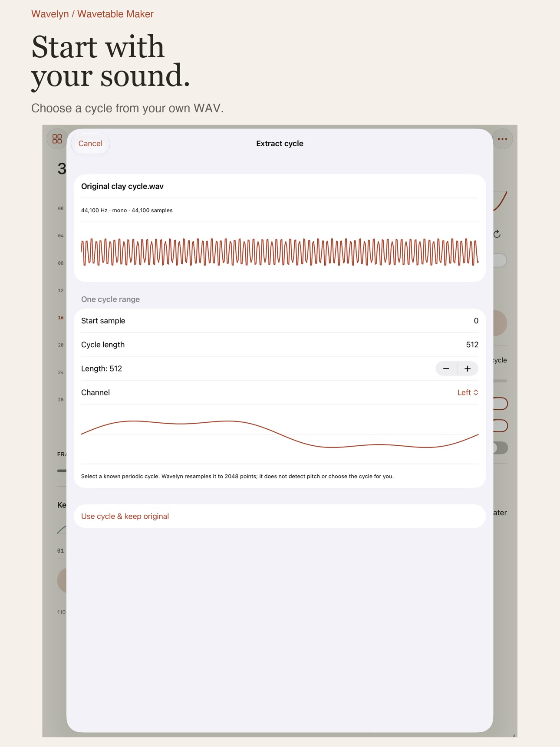Select frame marker 00 in the background list
The height and width of the screenshot is (747, 560).
61,208
